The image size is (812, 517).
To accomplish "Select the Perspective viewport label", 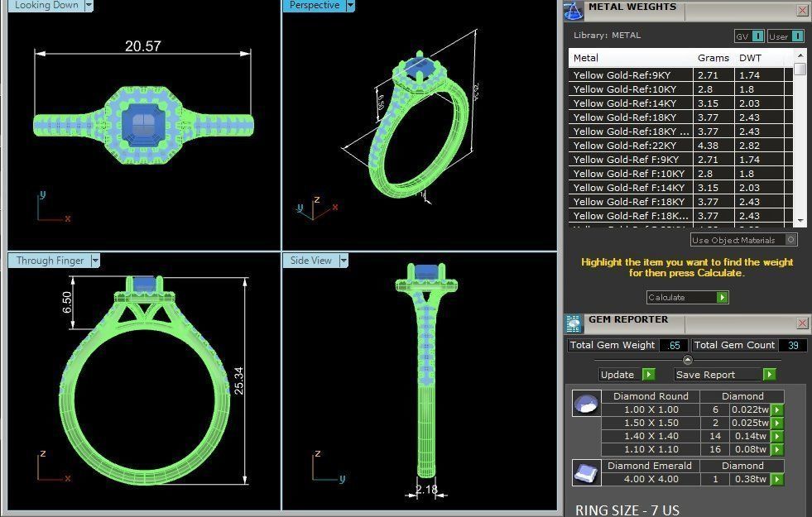I will click(315, 5).
